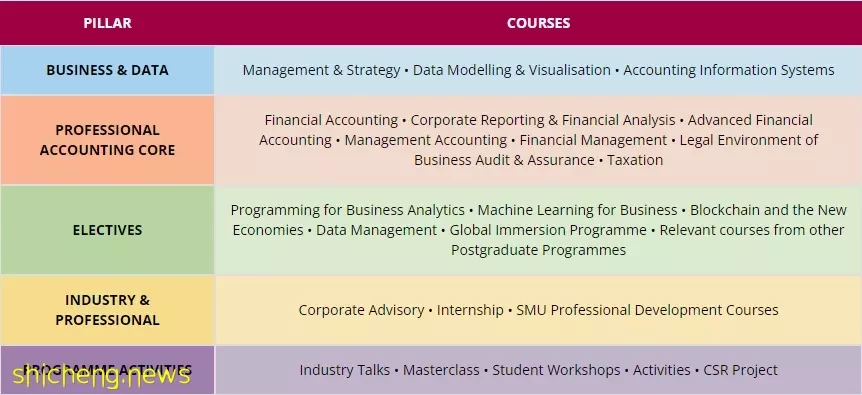
Task: Click Machine Learning for Business text
Action: [x=577, y=210]
